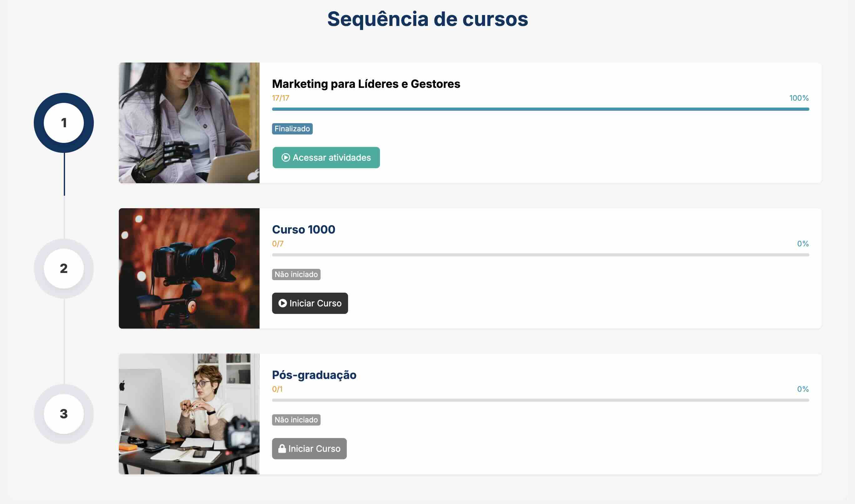Image resolution: width=855 pixels, height=504 pixels.
Task: Click the Curso 1000 empty progress bar
Action: click(x=540, y=255)
